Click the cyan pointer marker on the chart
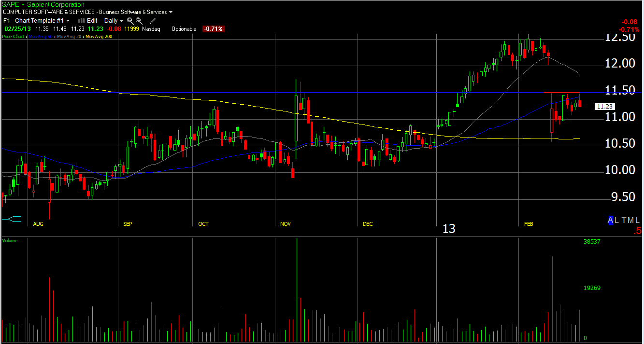This screenshot has height=344, width=644. (12, 220)
